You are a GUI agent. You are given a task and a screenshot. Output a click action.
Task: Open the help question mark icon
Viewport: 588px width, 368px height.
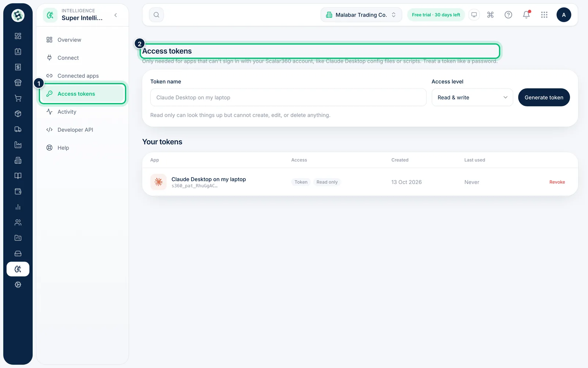click(508, 15)
